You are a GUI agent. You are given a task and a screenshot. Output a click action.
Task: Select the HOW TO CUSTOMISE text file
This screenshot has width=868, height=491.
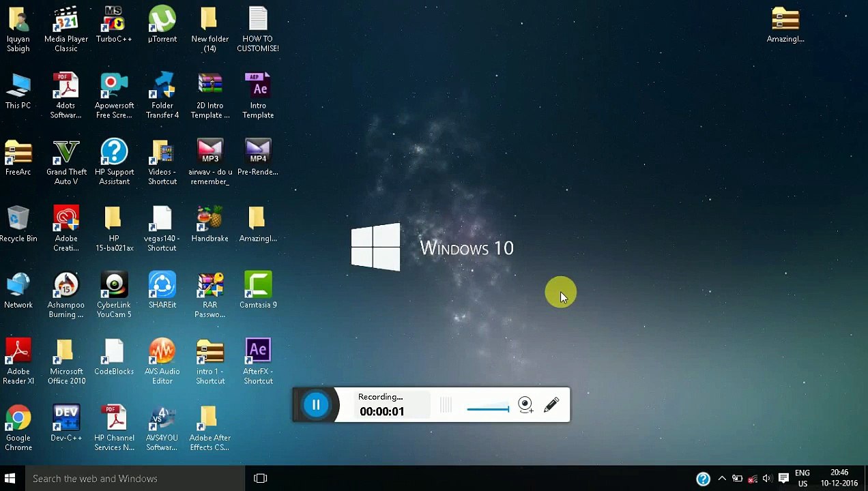pyautogui.click(x=258, y=29)
